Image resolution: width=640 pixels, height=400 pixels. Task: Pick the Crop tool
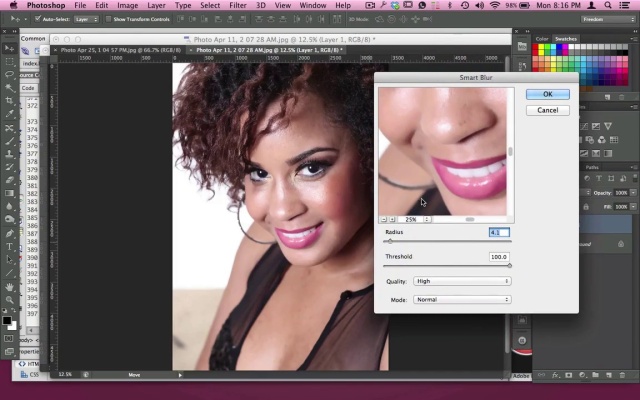[x=9, y=100]
